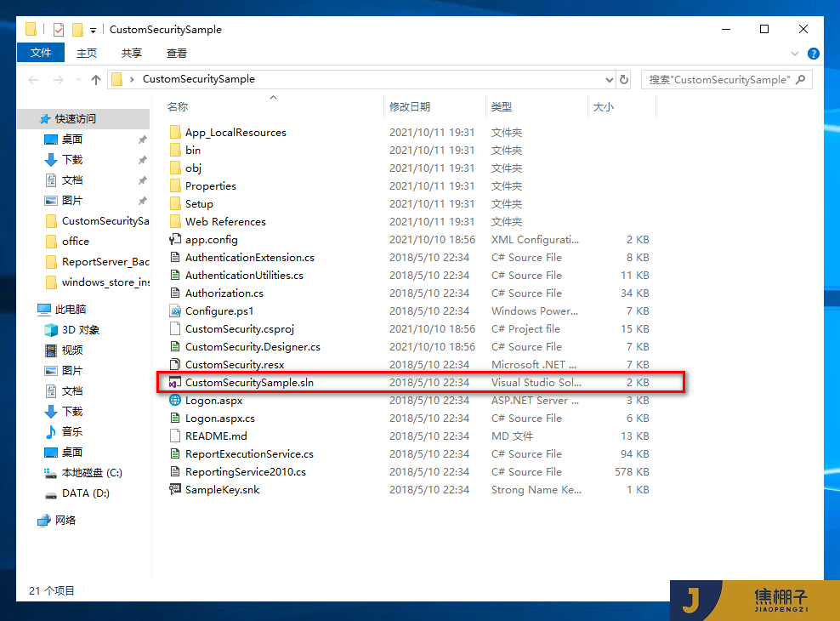Refresh the folder using the refresh icon
The image size is (840, 621).
pos(624,78)
